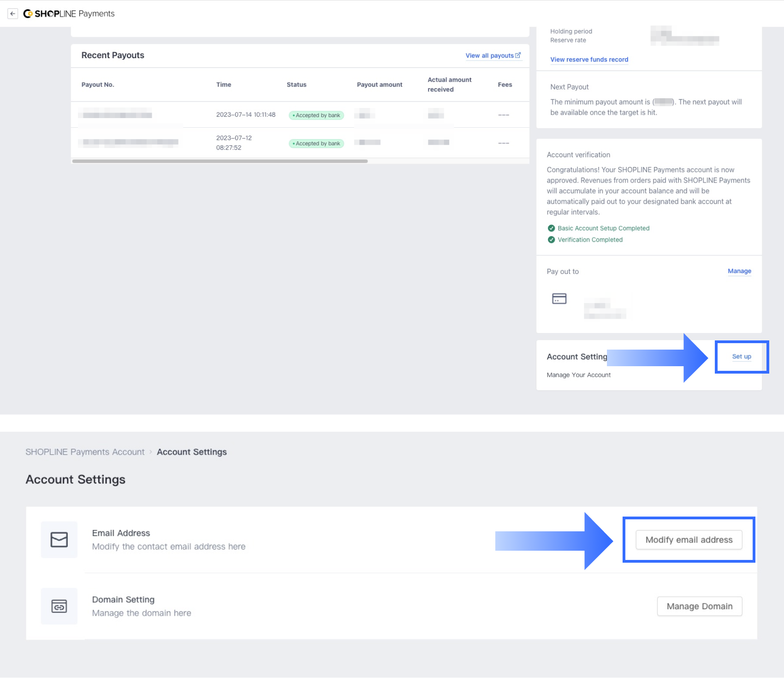Open View reserve funds record link
784x678 pixels.
click(x=589, y=59)
